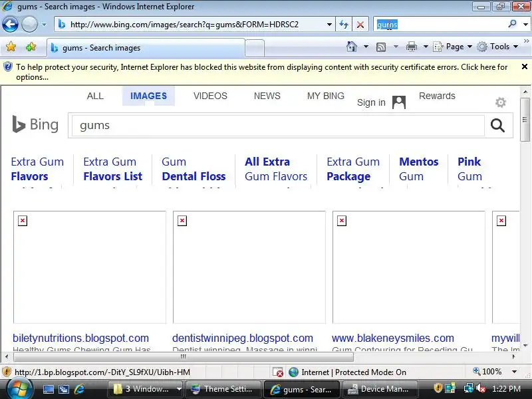Select 'Extra Gum Flavors' suggestion
Viewport: 532px width, 399px height.
click(x=37, y=169)
